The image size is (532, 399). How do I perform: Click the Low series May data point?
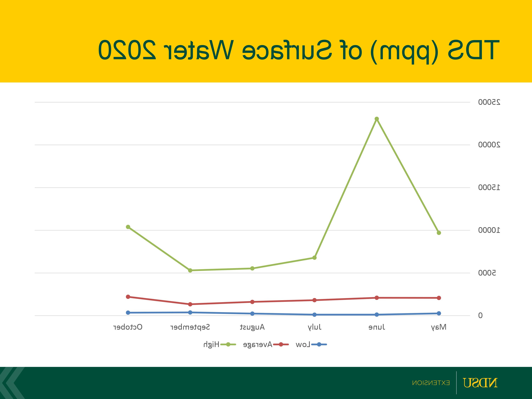click(x=439, y=313)
